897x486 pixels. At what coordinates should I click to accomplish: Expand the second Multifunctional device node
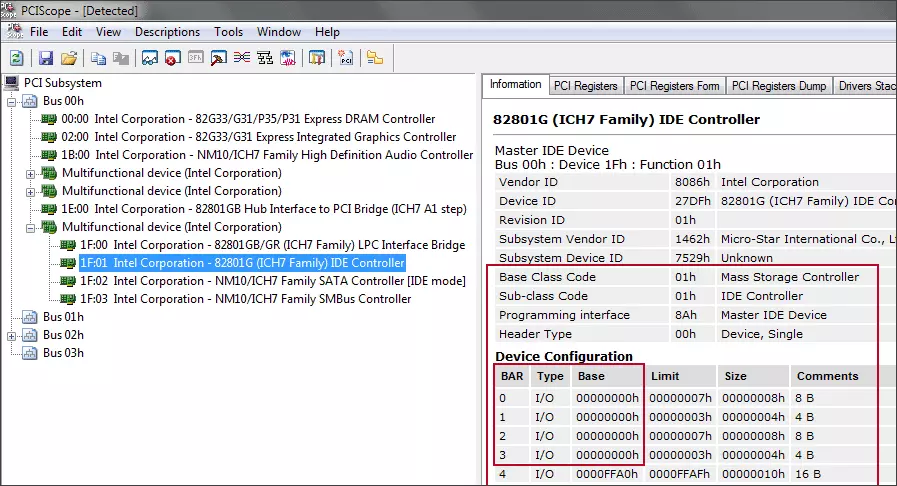(30, 192)
